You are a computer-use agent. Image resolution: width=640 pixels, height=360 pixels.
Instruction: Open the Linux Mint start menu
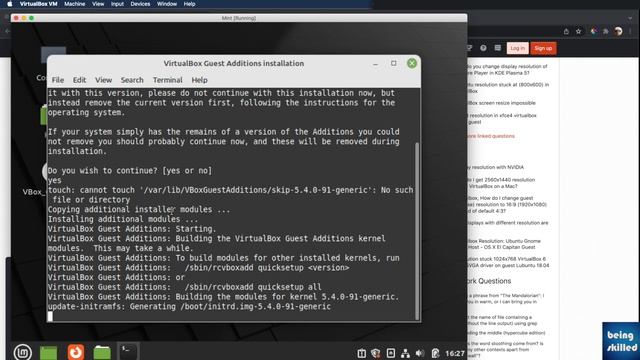(x=22, y=352)
